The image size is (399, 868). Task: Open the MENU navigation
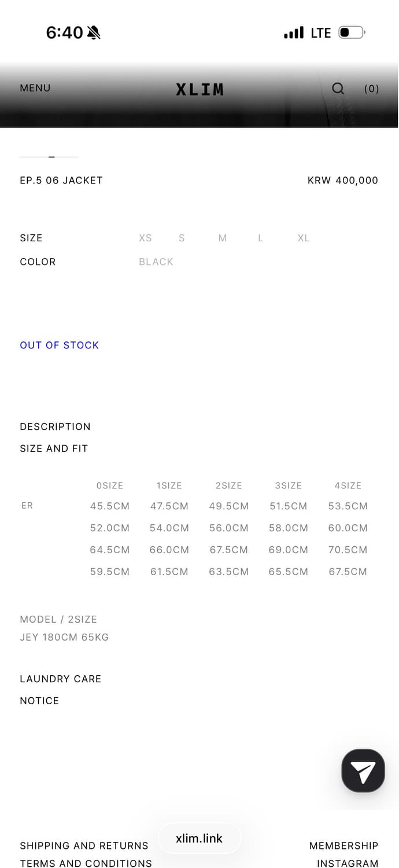coord(35,88)
